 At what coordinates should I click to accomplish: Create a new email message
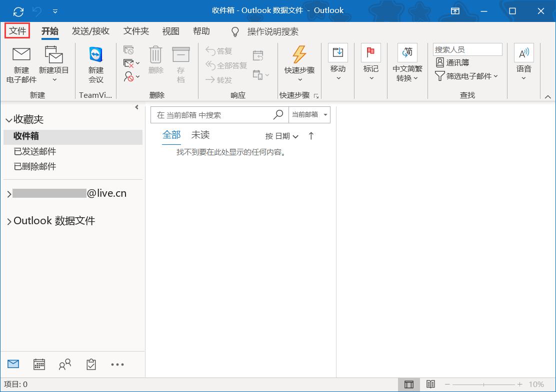pos(21,65)
